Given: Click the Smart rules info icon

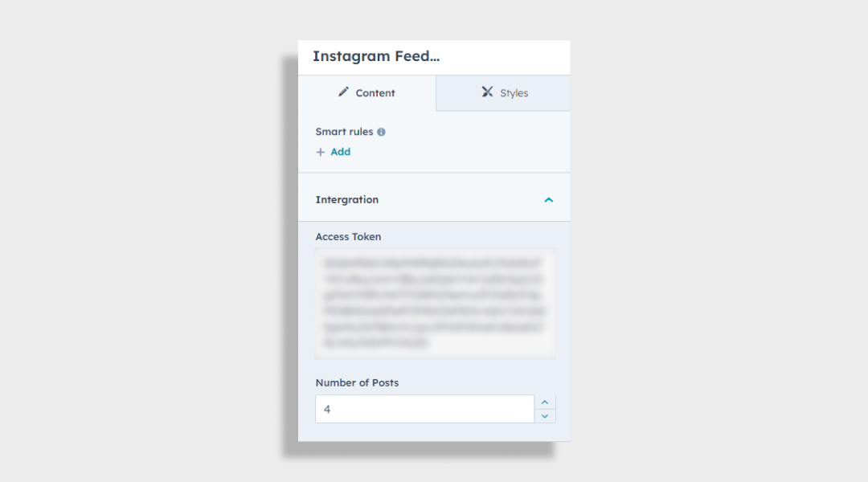Looking at the screenshot, I should tap(382, 132).
